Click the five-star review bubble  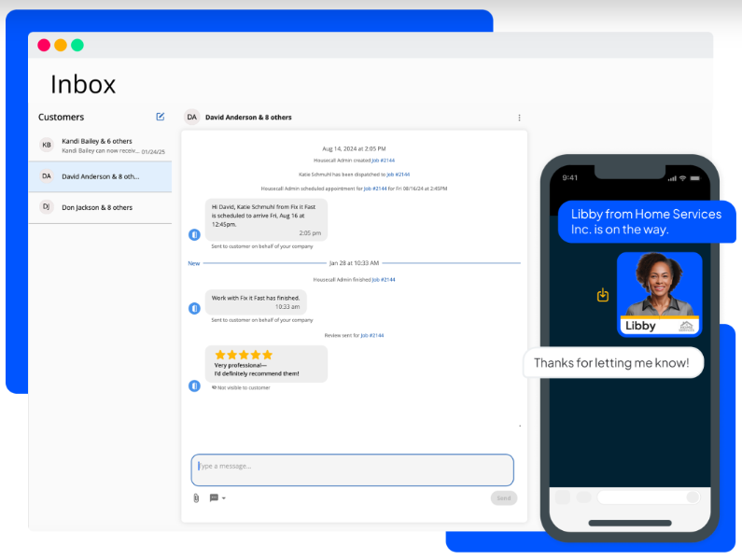click(x=266, y=364)
